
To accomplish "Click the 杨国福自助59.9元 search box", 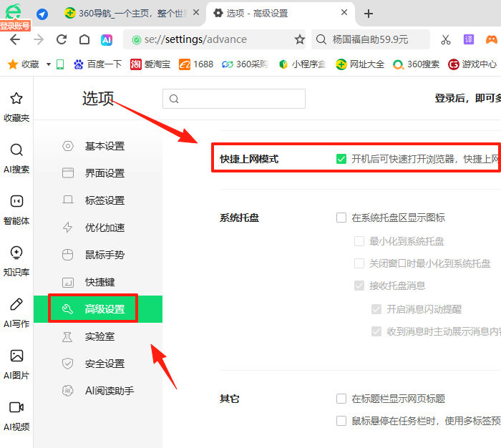I will pos(371,39).
